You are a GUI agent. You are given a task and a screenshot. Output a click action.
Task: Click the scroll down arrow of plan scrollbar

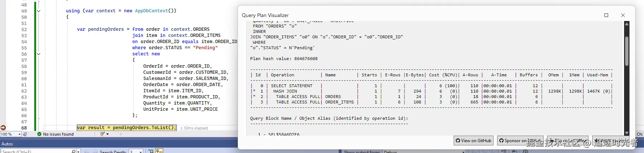coord(627,133)
